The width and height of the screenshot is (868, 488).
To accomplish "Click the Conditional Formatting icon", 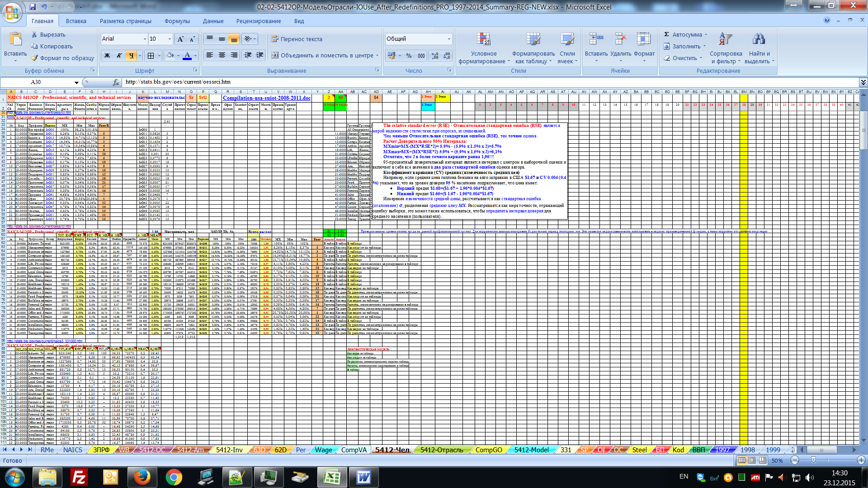I will coord(483,40).
